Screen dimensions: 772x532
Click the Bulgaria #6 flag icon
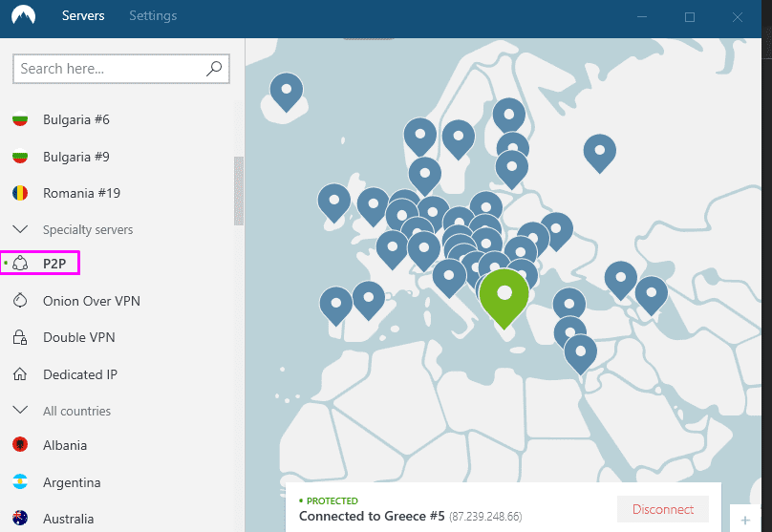pyautogui.click(x=20, y=119)
